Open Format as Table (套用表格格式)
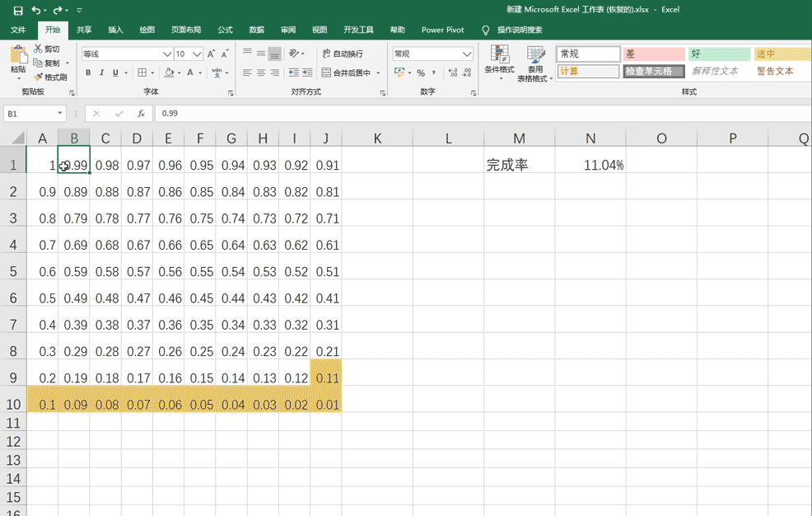 pyautogui.click(x=535, y=63)
